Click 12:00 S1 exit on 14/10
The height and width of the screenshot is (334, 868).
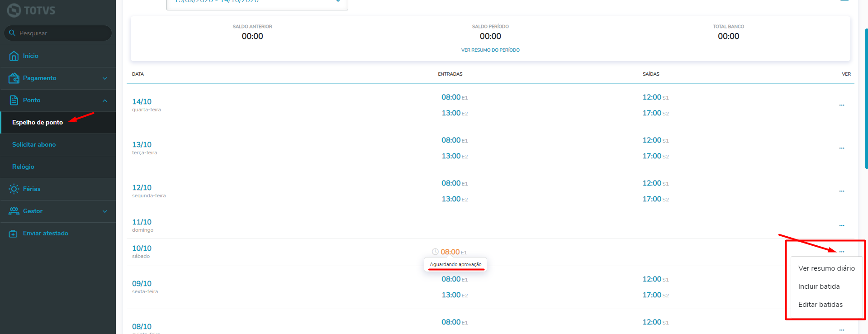(x=655, y=97)
